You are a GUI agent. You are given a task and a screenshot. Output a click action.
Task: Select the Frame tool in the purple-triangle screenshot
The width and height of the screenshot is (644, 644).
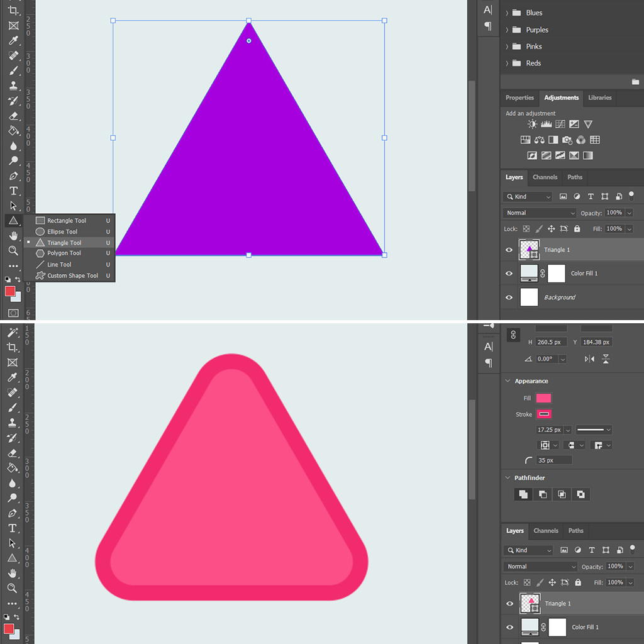coord(13,25)
